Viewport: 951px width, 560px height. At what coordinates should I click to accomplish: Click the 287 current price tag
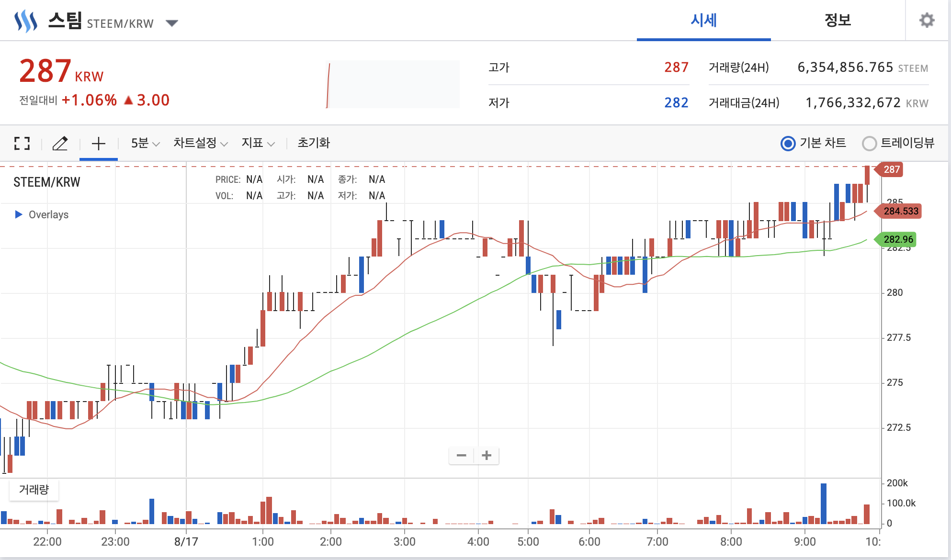pyautogui.click(x=891, y=169)
